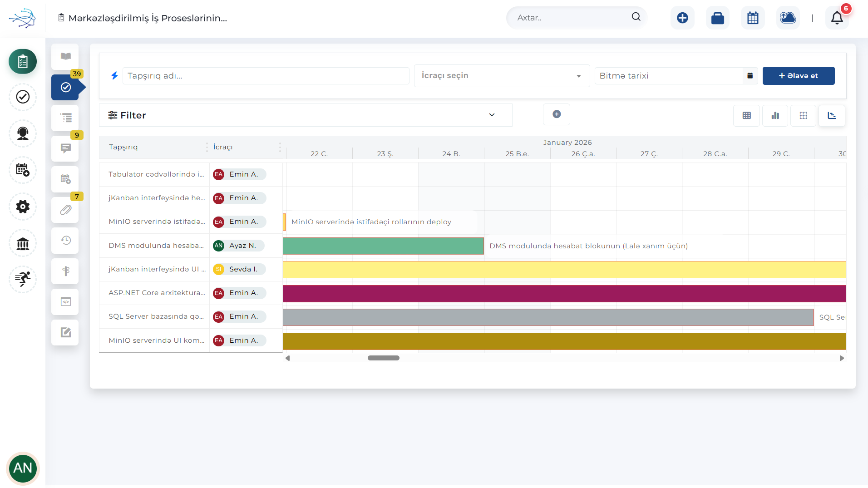Open the comments tab with badge 9

pos(65,148)
